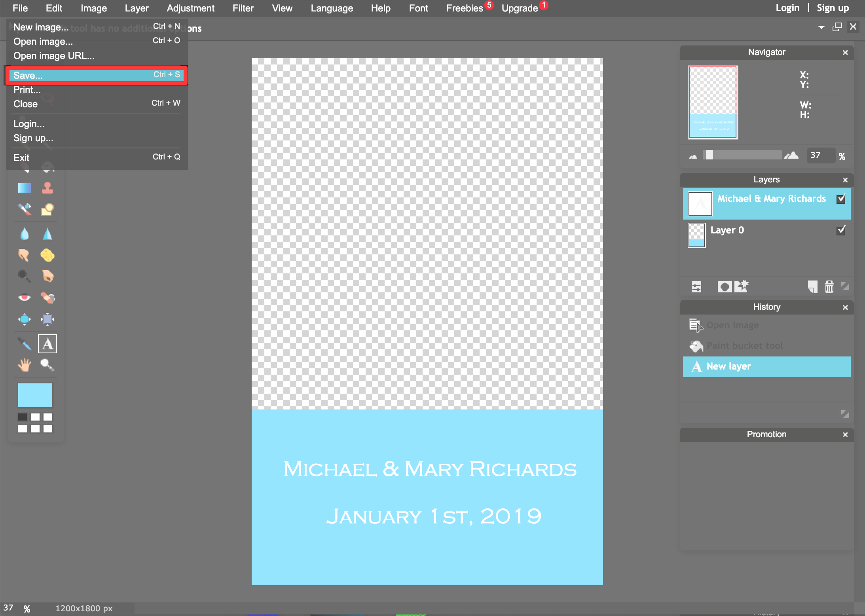Click the Help menu

381,8
